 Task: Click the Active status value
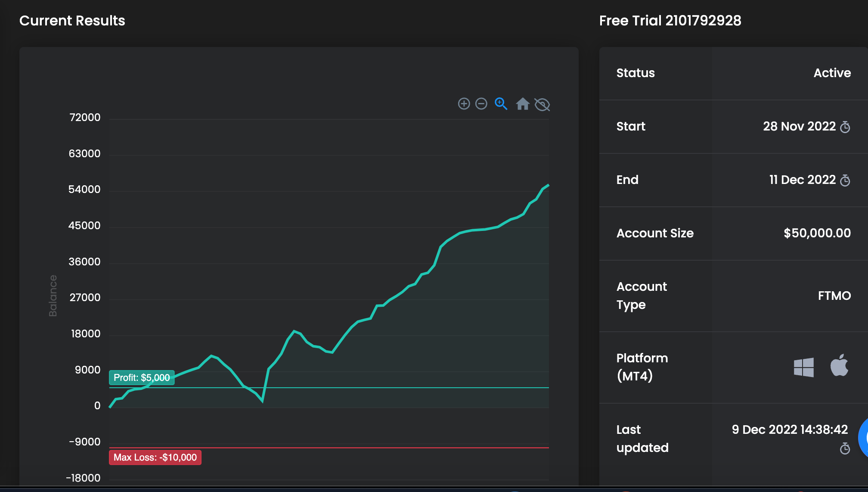pyautogui.click(x=832, y=73)
